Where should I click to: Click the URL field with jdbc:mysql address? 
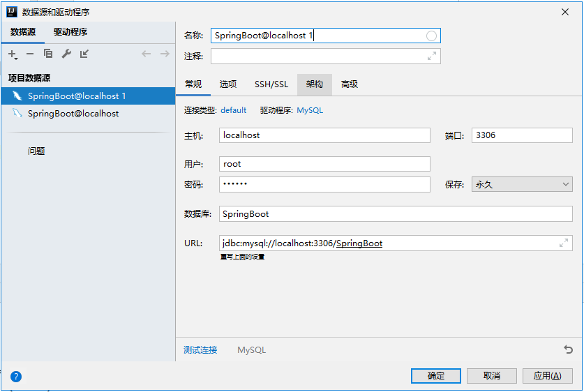pyautogui.click(x=396, y=243)
